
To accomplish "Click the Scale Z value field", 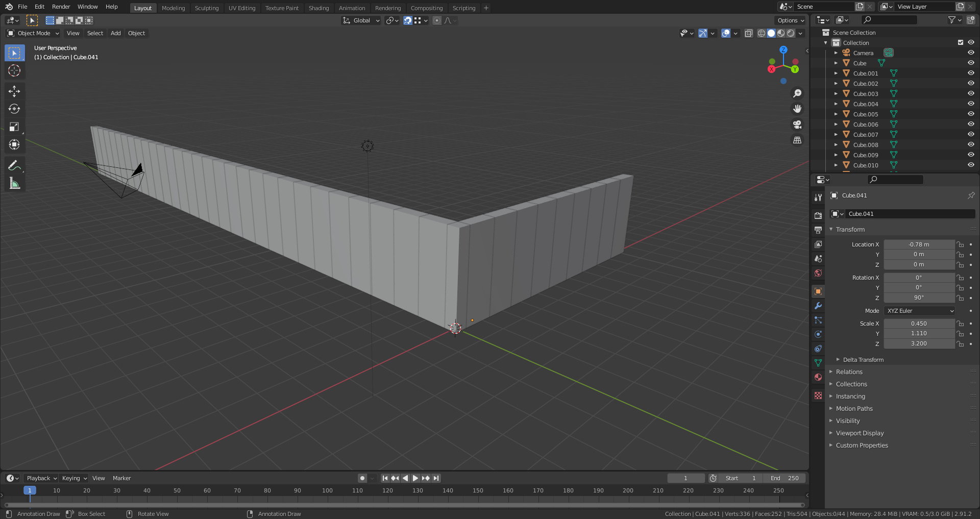I will pos(919,343).
